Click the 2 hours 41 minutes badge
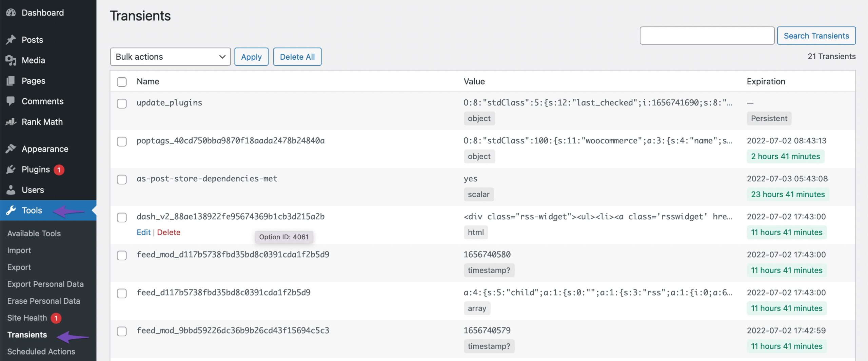The height and width of the screenshot is (361, 868). [785, 156]
